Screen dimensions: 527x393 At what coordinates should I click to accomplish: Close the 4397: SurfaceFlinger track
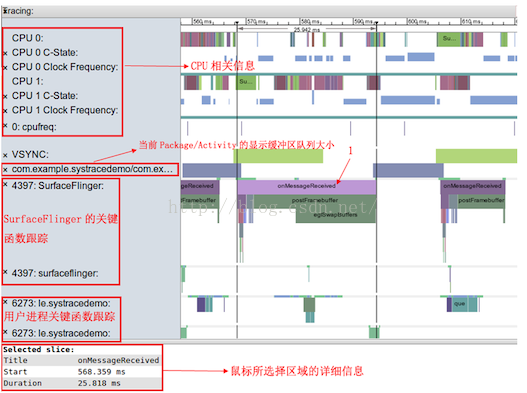5,184
